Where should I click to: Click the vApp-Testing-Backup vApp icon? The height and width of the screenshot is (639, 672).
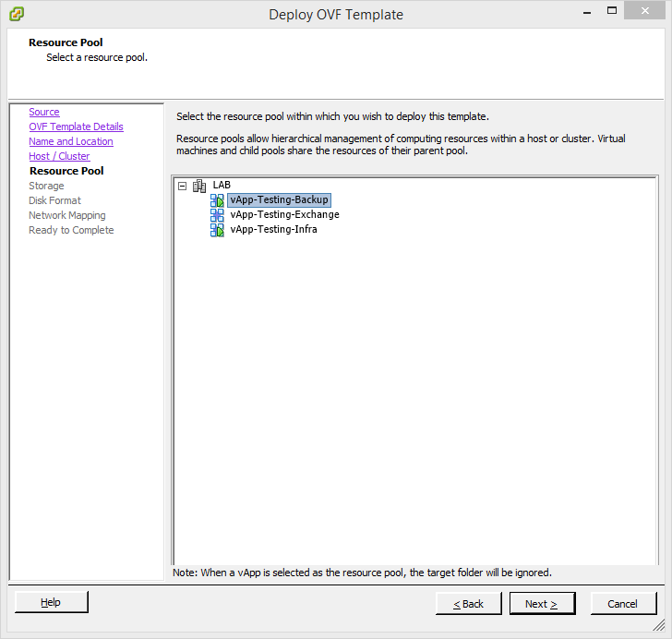(x=217, y=200)
